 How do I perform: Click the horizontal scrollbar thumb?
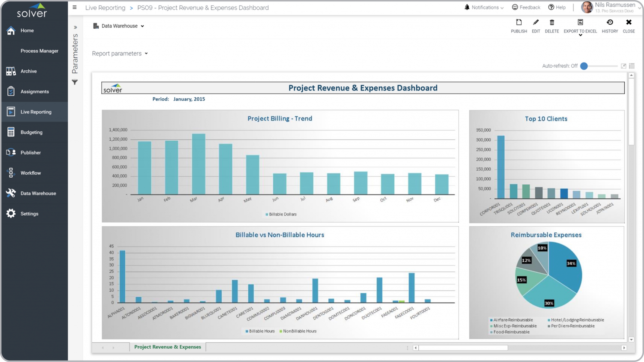click(x=463, y=348)
